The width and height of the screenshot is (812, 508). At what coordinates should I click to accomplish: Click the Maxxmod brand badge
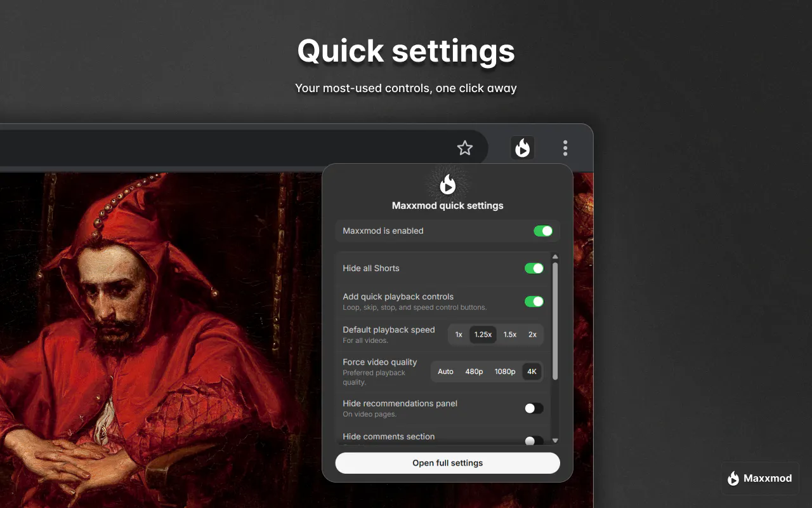pyautogui.click(x=760, y=478)
